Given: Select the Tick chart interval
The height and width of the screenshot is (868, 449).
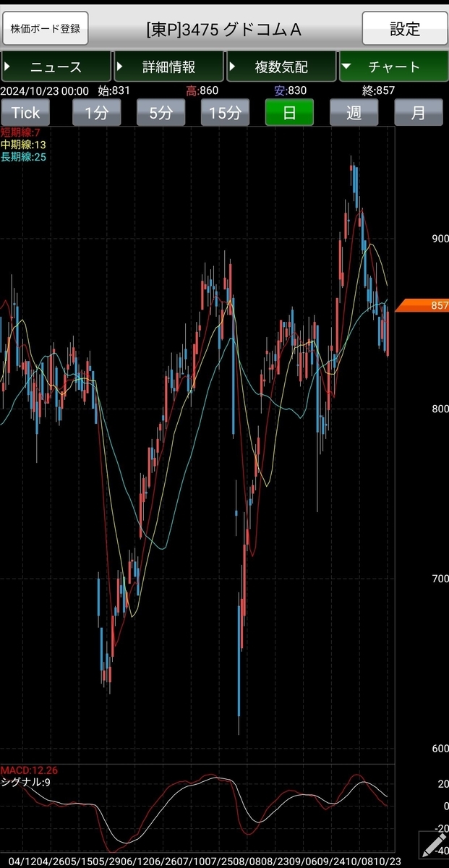Looking at the screenshot, I should (26, 113).
